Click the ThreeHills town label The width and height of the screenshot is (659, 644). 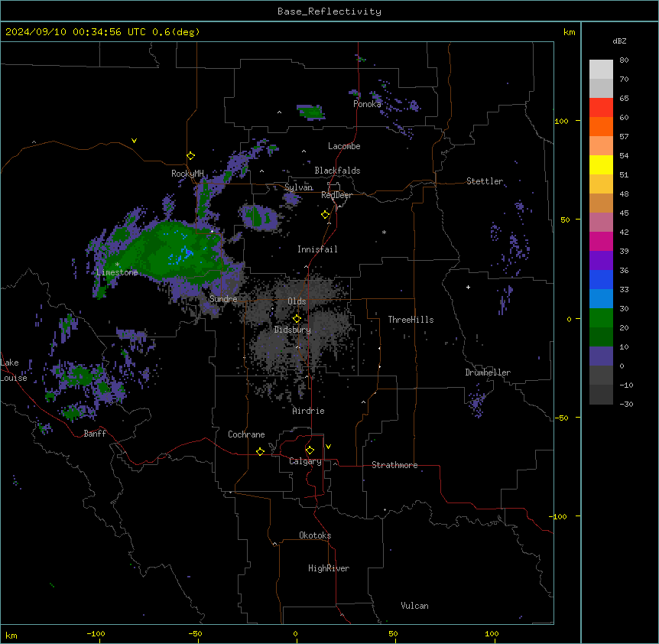click(411, 320)
